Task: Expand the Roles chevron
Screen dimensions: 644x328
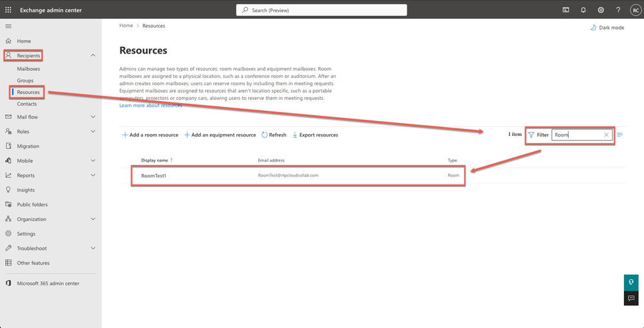Action: click(93, 131)
